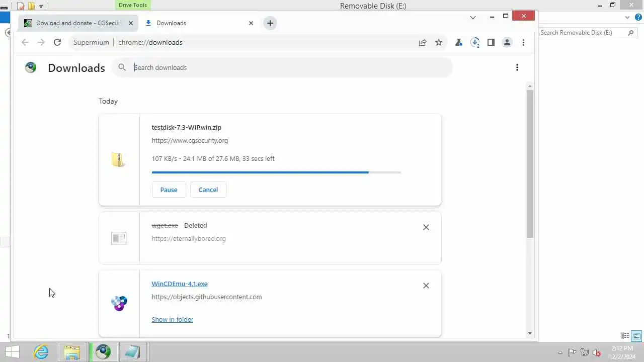Screen dimensions: 644x362
Task: Click the Supermium taskbar icon
Action: click(x=103, y=352)
